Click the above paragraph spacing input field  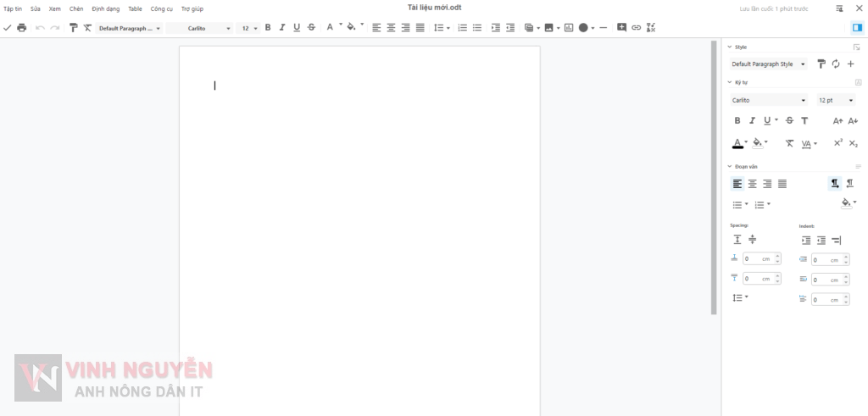coord(756,259)
